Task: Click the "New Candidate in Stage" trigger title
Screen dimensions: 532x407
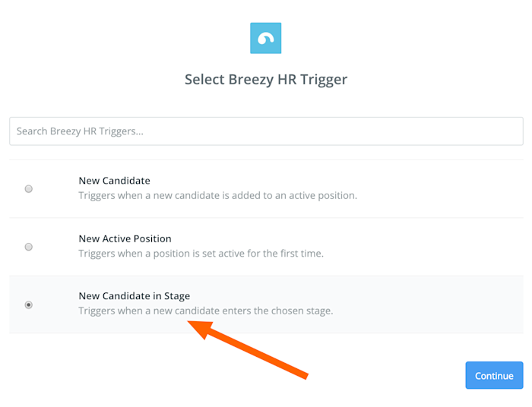Action: (x=135, y=296)
